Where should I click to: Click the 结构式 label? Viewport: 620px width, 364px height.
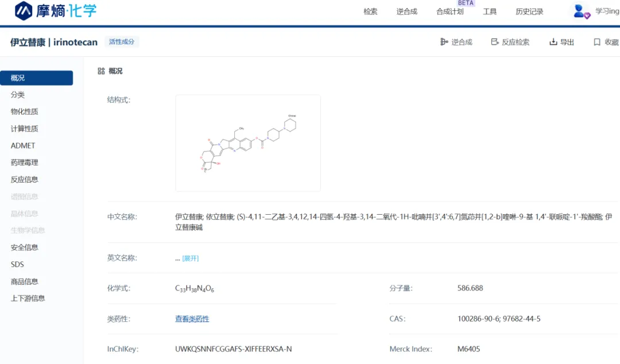tap(119, 100)
